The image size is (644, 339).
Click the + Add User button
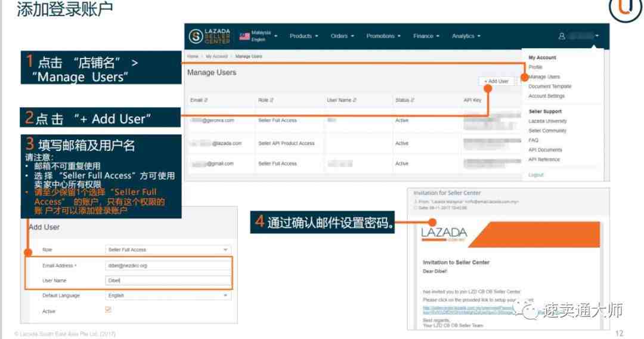coord(496,81)
